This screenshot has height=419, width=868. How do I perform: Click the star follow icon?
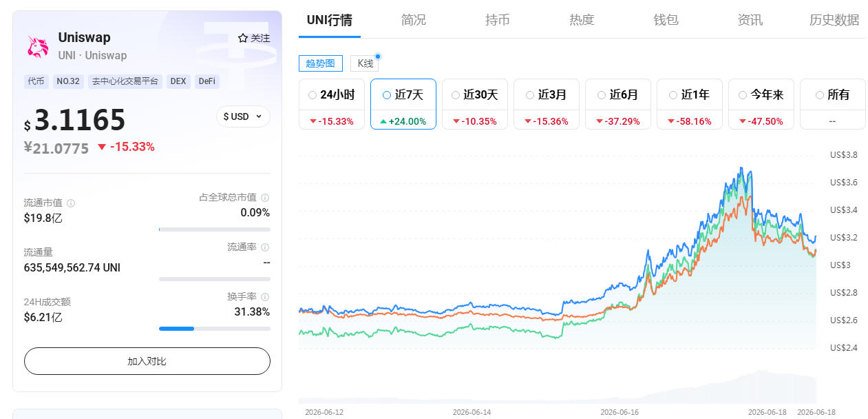click(242, 38)
